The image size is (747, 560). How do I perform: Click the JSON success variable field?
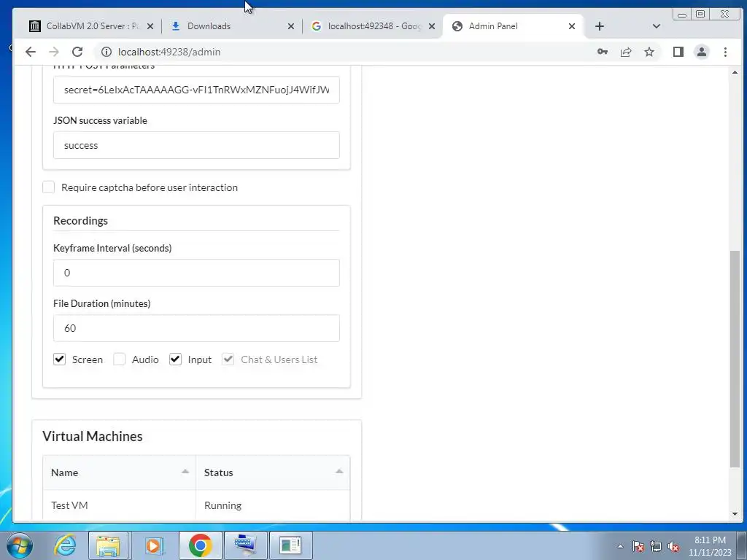coord(196,145)
